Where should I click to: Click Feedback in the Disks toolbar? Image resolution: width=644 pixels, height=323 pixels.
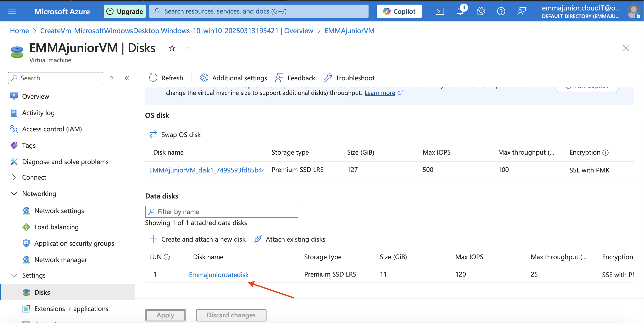tap(295, 78)
